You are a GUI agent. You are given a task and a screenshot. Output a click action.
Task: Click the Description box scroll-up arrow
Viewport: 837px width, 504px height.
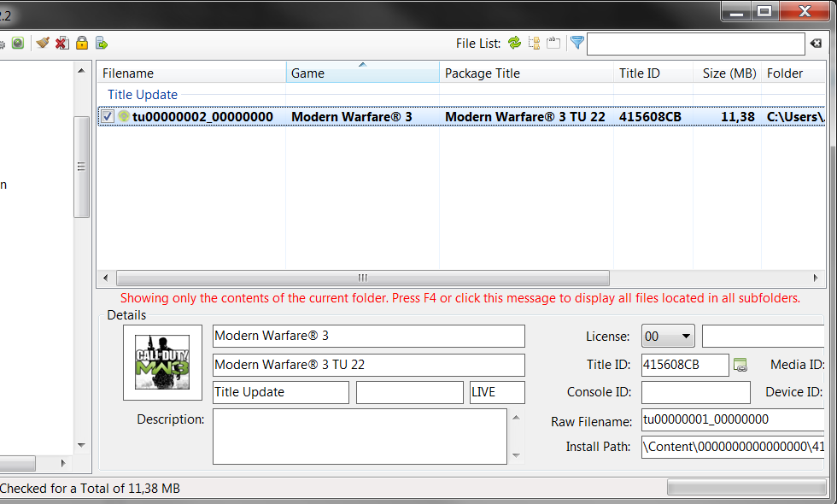tap(516, 418)
